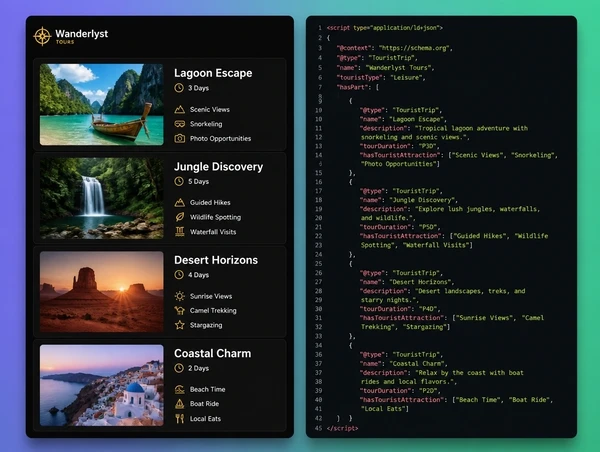600x452 pixels.
Task: Click the Wanderlyst brand name text
Action: click(82, 34)
